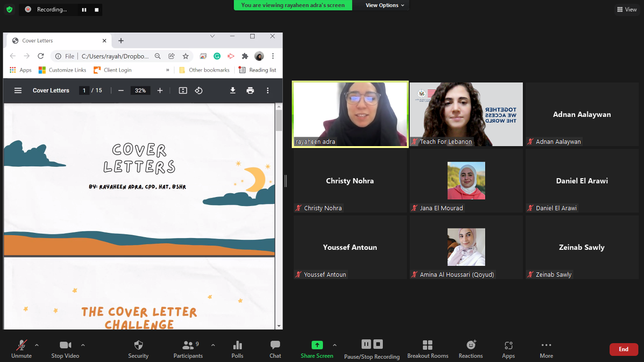Viewport: 644px width, 362px height.
Task: Open PDF viewer more actions menu
Action: coord(268,90)
